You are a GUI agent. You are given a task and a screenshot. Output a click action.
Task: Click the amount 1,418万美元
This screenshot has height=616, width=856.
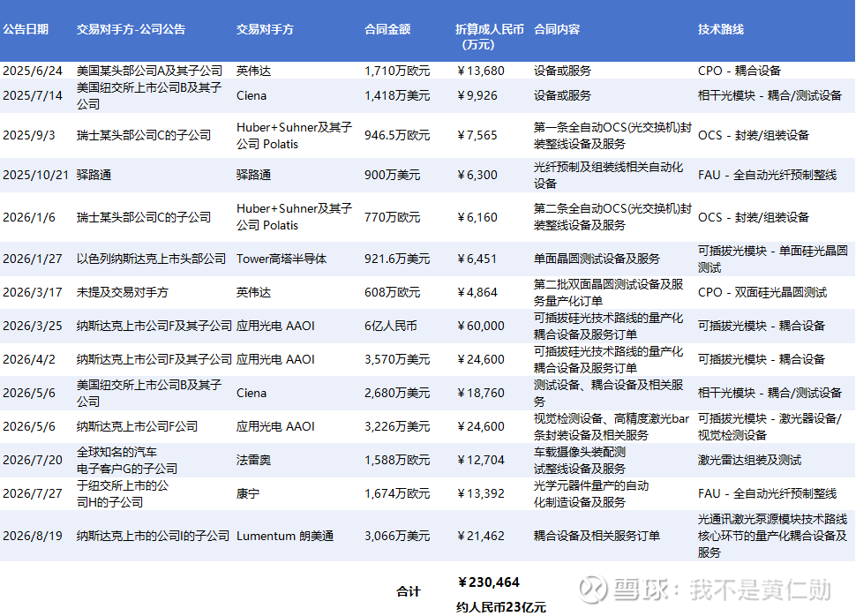(x=397, y=95)
